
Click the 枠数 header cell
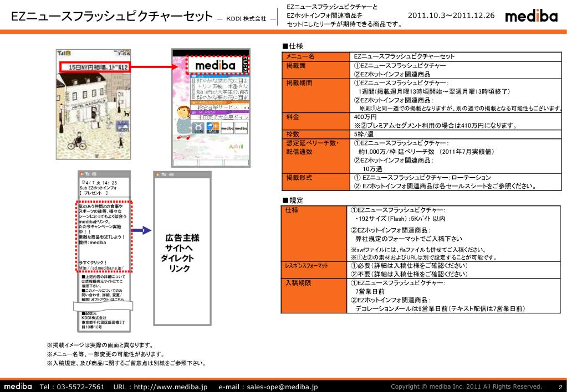(x=316, y=134)
